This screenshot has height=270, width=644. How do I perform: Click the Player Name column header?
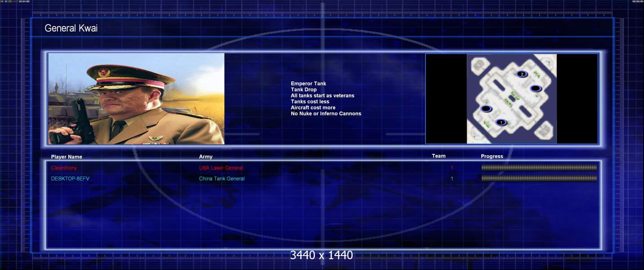tap(67, 157)
